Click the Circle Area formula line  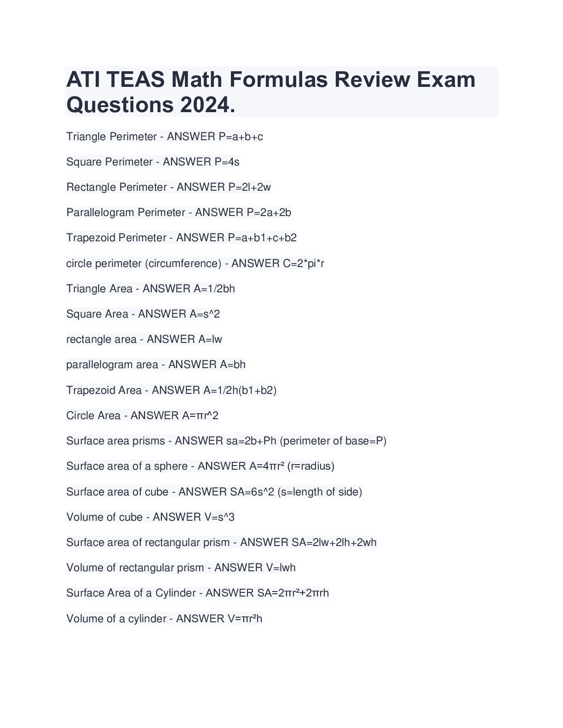(143, 415)
